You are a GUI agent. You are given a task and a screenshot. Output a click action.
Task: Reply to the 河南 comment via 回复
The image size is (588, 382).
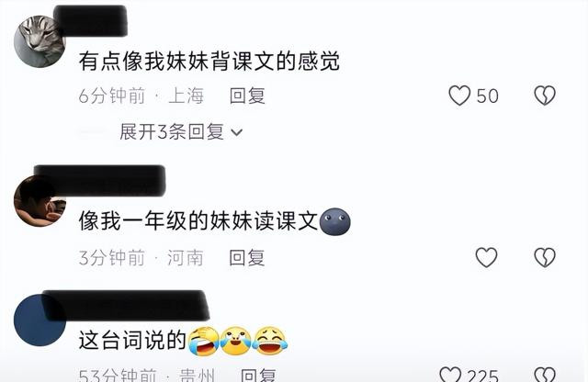click(247, 257)
